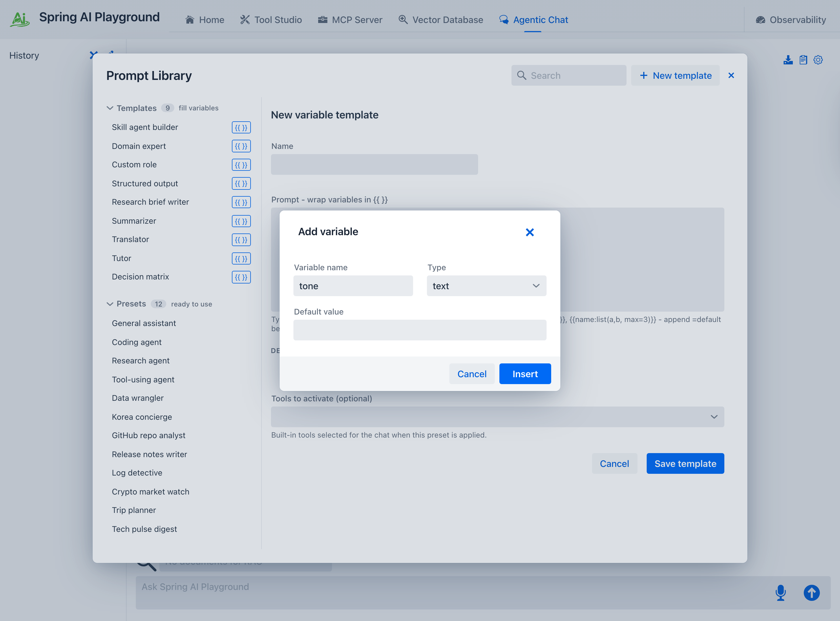Click the variables icon beside Summarizer
This screenshot has width=840, height=621.
point(241,221)
